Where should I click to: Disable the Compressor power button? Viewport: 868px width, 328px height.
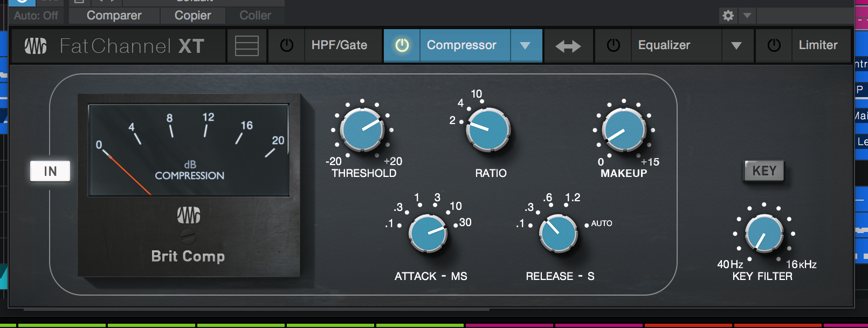(x=402, y=45)
